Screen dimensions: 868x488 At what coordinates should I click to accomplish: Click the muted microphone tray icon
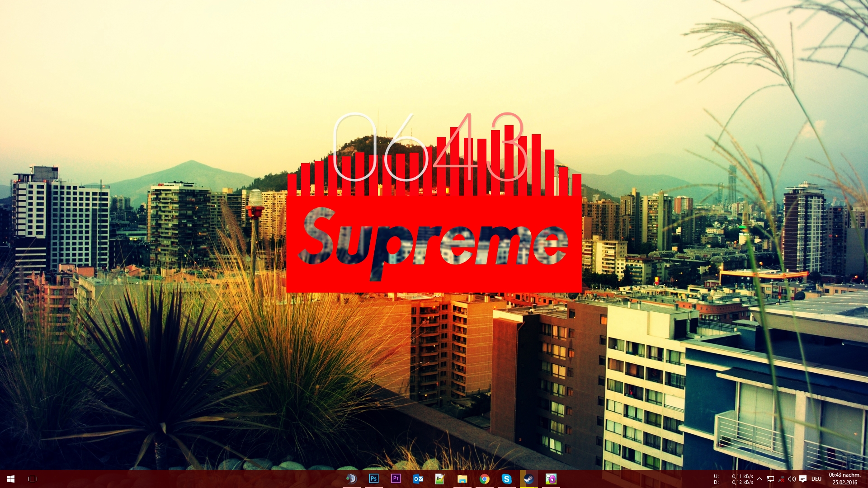781,479
